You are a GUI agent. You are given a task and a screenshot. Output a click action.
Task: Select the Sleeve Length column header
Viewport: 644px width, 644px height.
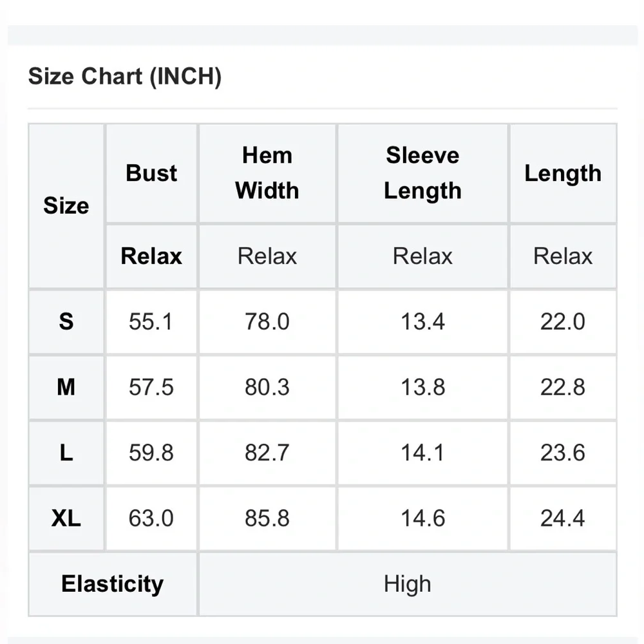[422, 173]
